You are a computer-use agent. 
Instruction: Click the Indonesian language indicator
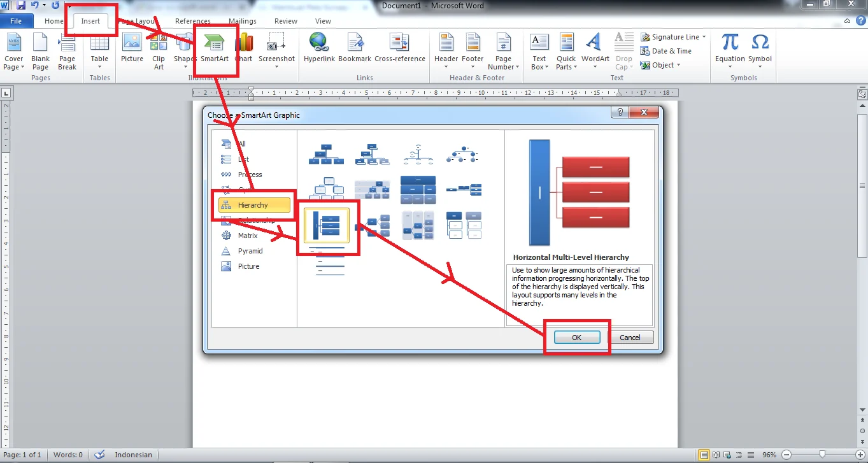click(x=133, y=455)
